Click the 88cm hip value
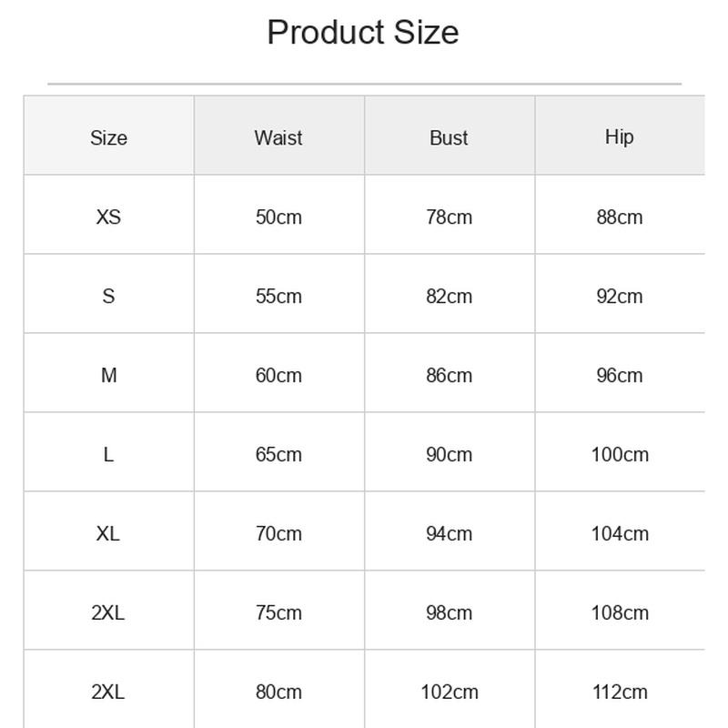Image resolution: width=728 pixels, height=728 pixels. pyautogui.click(x=620, y=217)
